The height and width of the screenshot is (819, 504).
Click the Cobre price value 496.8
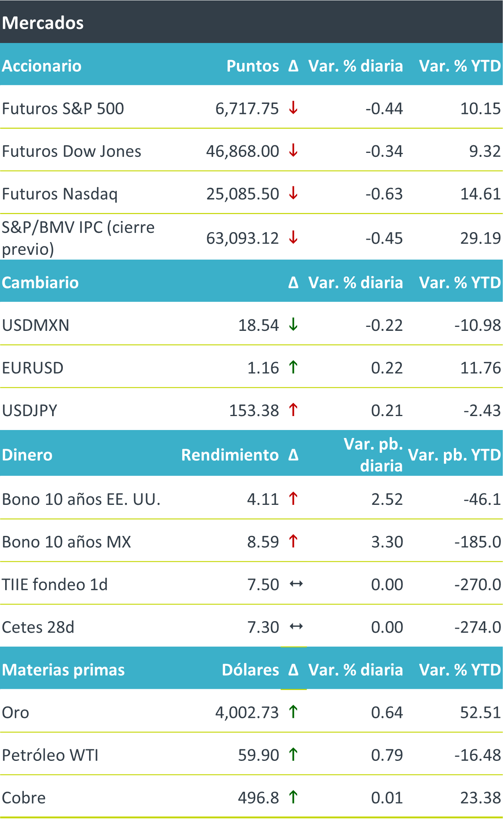259,797
